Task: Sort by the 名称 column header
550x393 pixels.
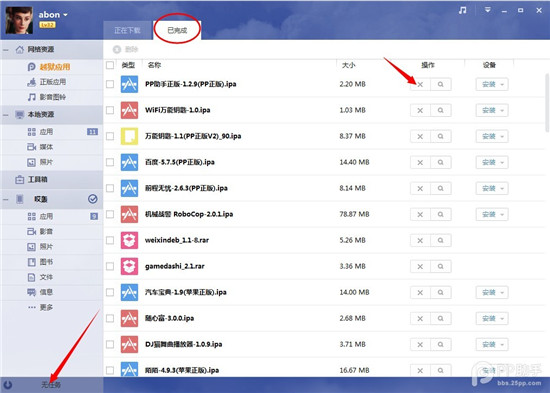Action: coord(154,65)
